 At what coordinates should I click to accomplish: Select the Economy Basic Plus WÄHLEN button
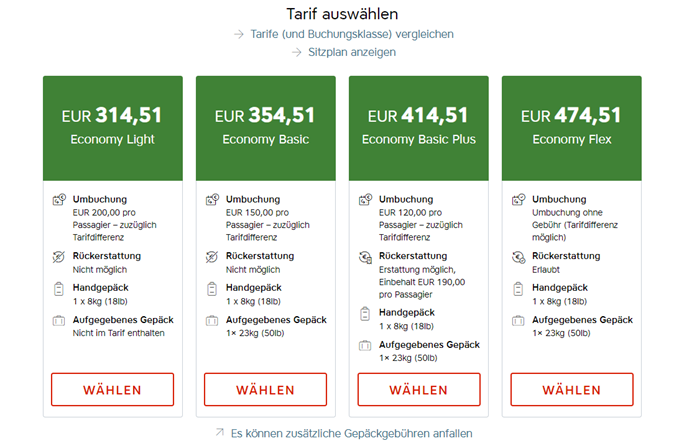click(x=419, y=390)
